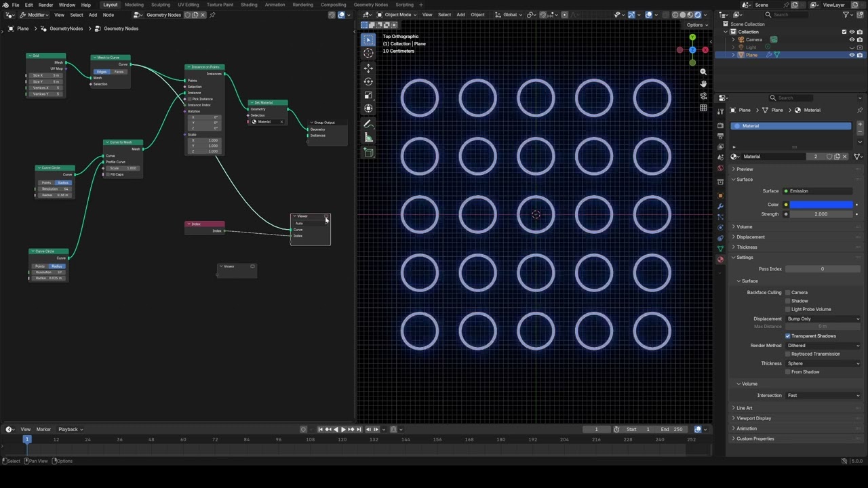868x488 pixels.
Task: Expand the Line Art panel
Action: pos(745,408)
